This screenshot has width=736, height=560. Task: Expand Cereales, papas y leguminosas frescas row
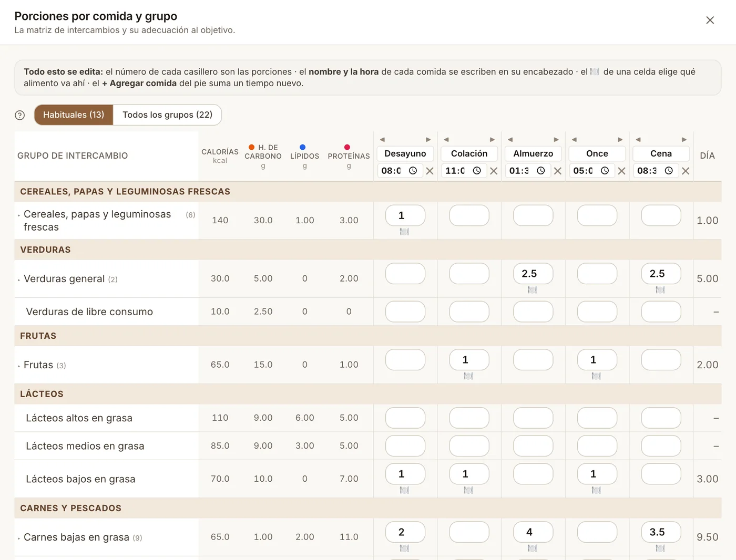(19, 215)
